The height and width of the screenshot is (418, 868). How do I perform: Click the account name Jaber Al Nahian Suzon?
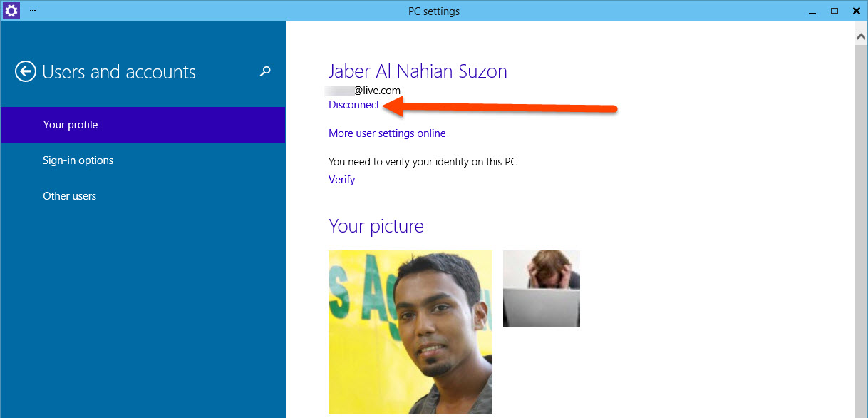[418, 71]
